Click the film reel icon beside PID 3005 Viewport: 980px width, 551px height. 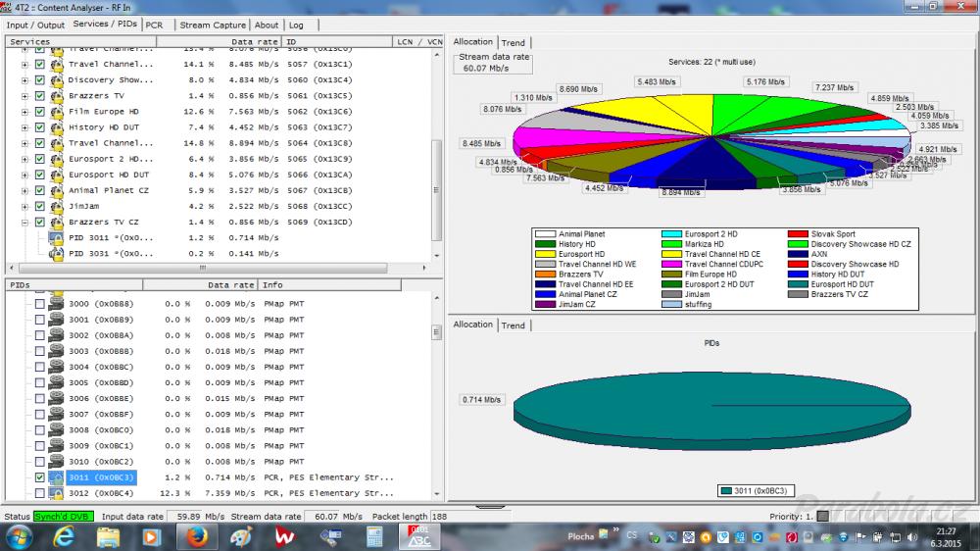click(x=56, y=382)
